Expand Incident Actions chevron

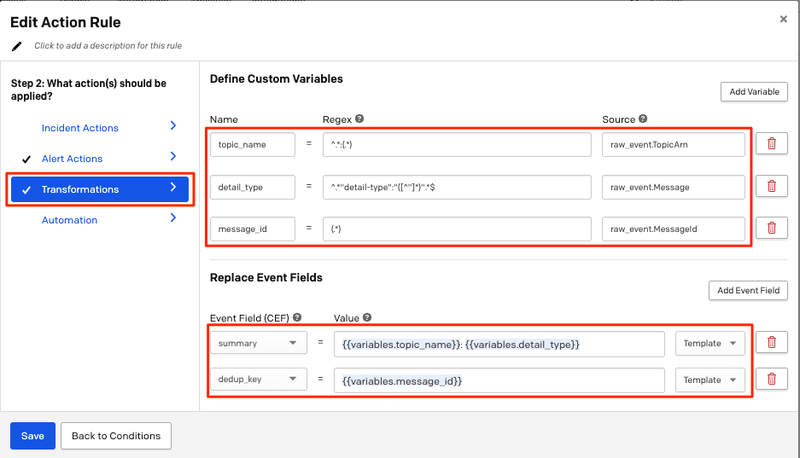pos(173,125)
